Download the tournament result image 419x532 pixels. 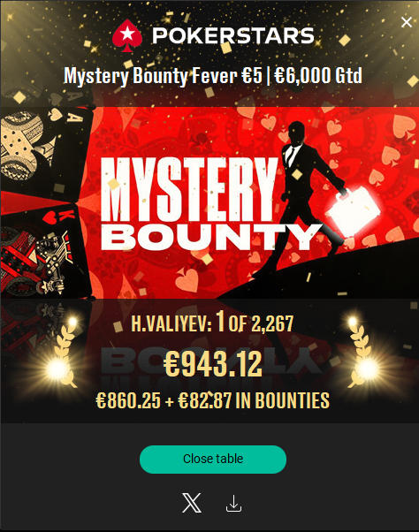tap(233, 503)
